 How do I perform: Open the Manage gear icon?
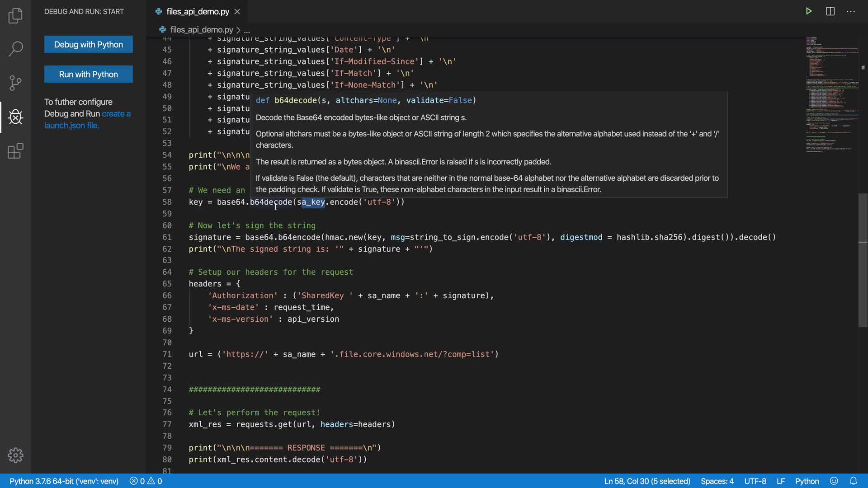15,455
